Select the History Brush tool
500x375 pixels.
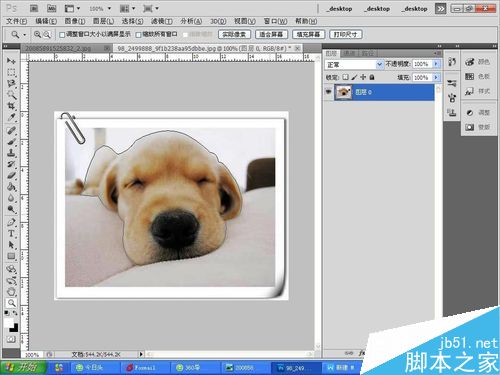click(x=11, y=164)
